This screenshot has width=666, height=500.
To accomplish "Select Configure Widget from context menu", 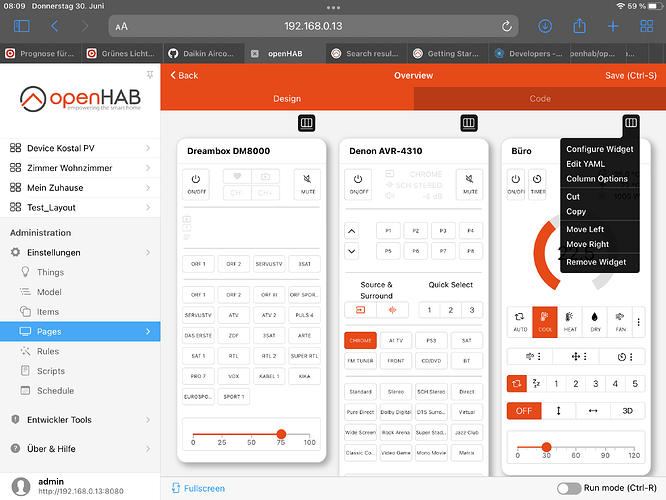I will [x=600, y=149].
